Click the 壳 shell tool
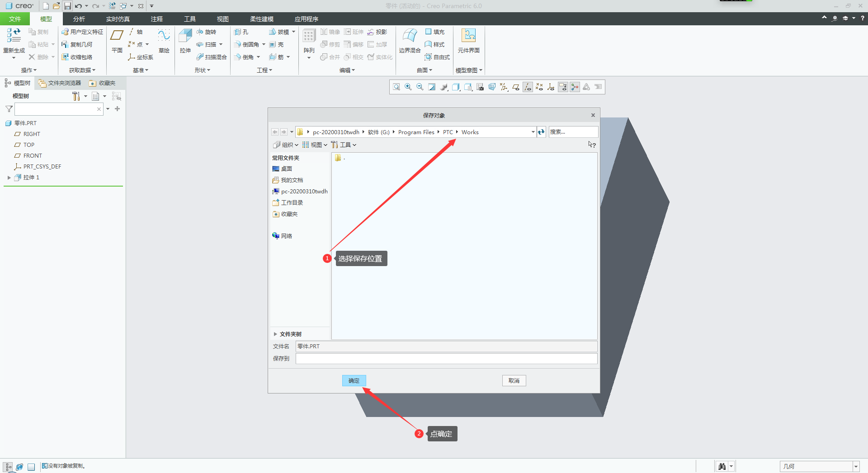This screenshot has height=473, width=868. click(276, 45)
